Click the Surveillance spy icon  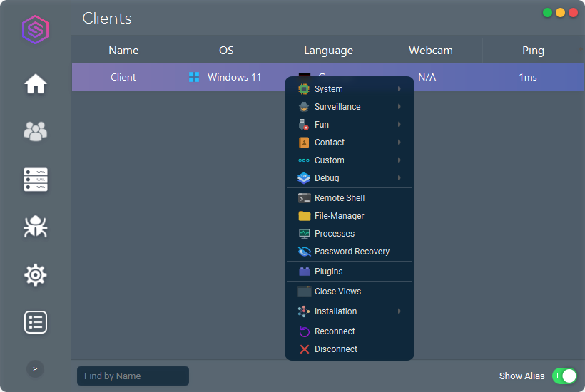pyautogui.click(x=304, y=107)
